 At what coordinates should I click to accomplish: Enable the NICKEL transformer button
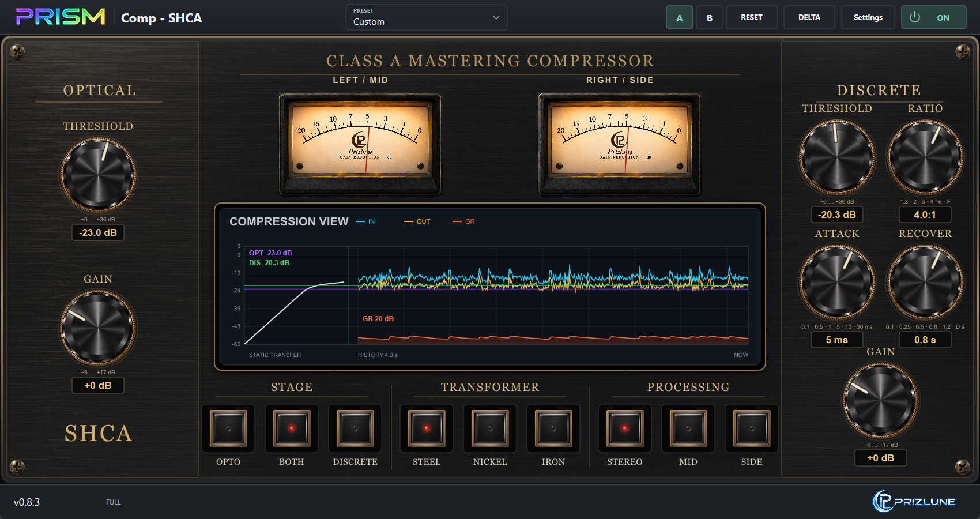[490, 428]
